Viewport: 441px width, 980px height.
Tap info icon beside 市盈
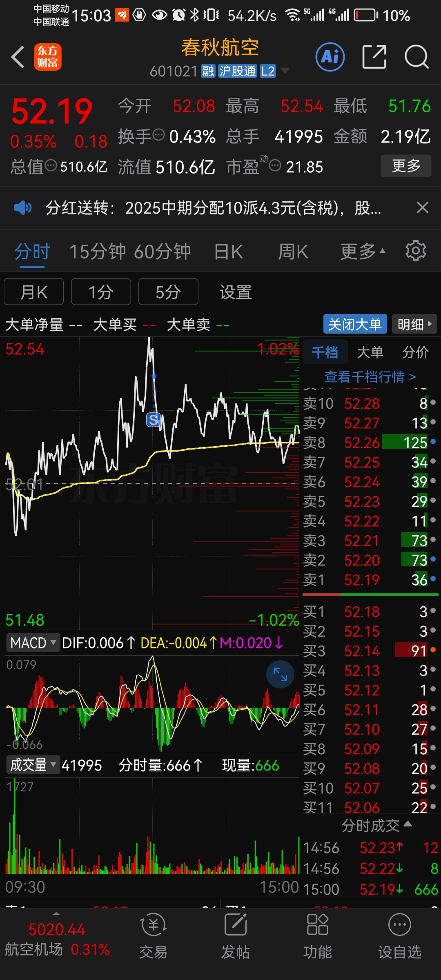275,165
